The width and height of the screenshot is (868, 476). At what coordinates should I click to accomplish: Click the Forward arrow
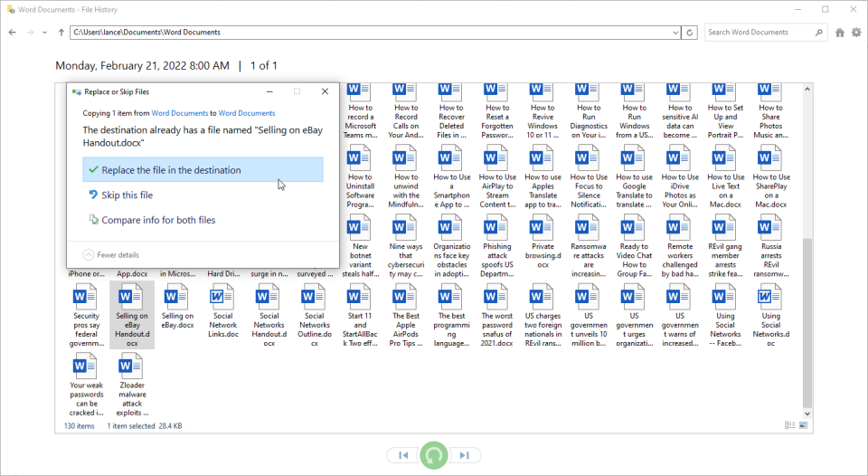(x=31, y=33)
